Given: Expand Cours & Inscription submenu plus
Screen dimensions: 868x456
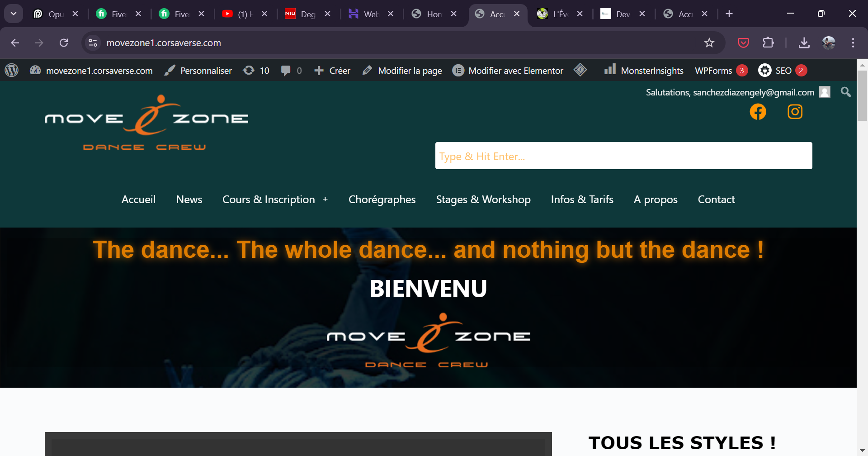Looking at the screenshot, I should [325, 199].
